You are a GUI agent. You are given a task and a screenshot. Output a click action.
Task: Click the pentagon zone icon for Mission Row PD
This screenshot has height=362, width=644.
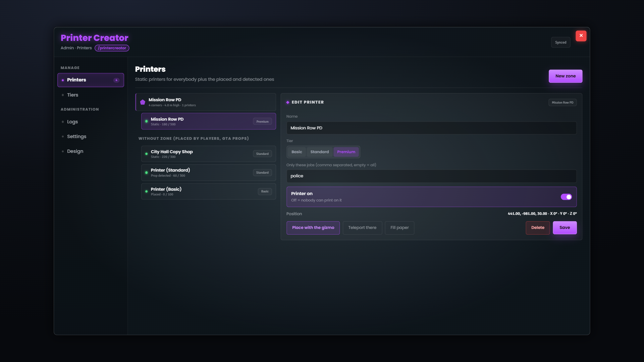(143, 102)
